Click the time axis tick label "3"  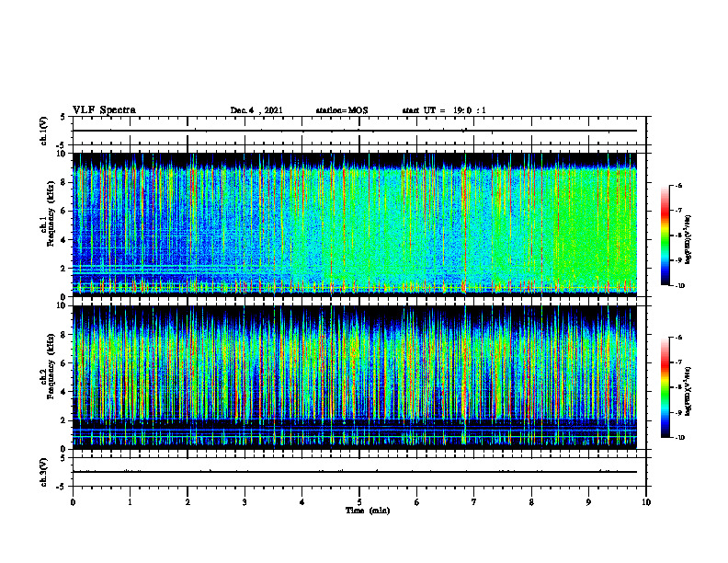[x=245, y=502]
